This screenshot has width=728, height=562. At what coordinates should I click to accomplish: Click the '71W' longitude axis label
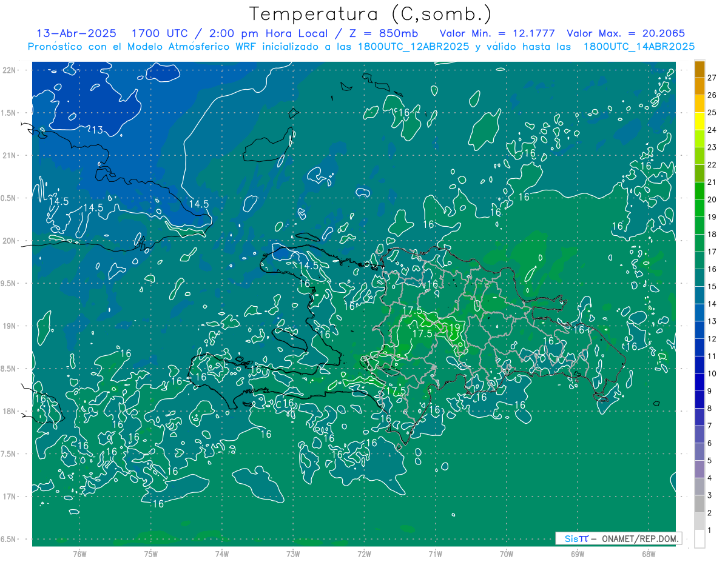(435, 554)
